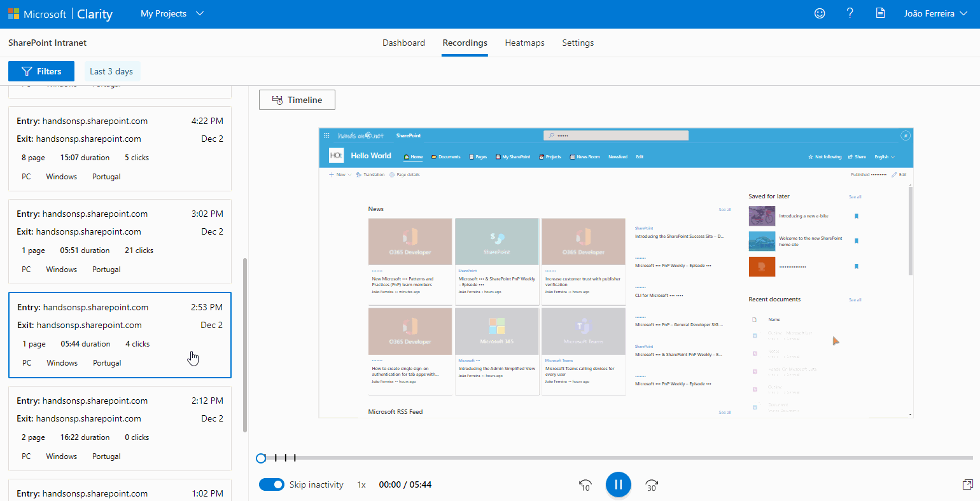The height and width of the screenshot is (501, 980).
Task: Click the 15:07 duration text
Action: [85, 158]
